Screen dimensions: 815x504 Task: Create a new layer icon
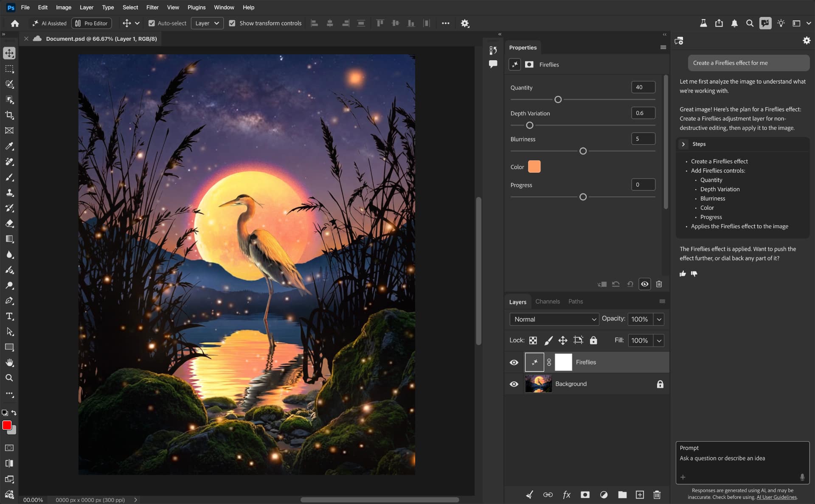[640, 495]
